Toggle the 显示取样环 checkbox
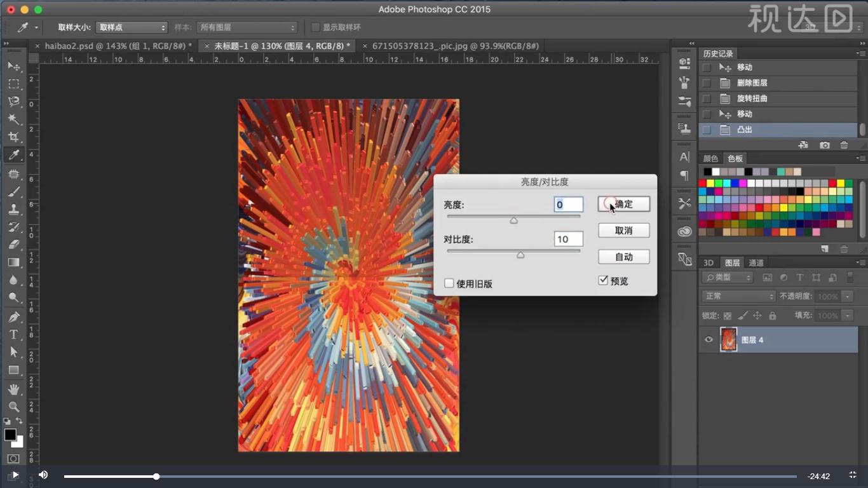Viewport: 868px width, 488px height. coord(315,27)
